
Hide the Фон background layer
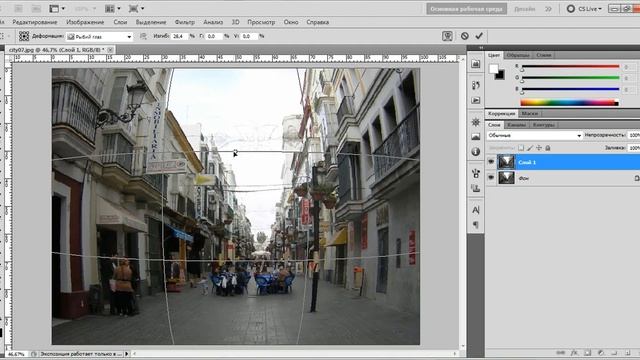click(491, 178)
